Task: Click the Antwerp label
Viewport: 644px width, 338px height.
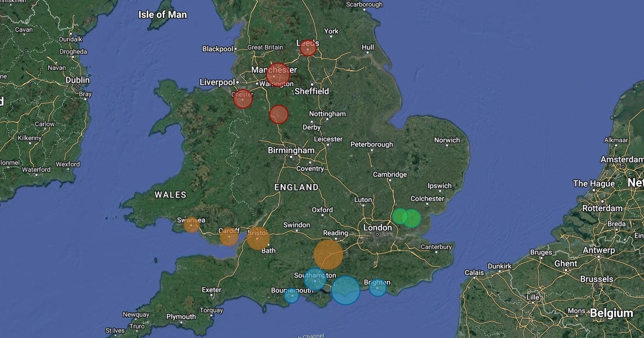Action: pyautogui.click(x=599, y=251)
